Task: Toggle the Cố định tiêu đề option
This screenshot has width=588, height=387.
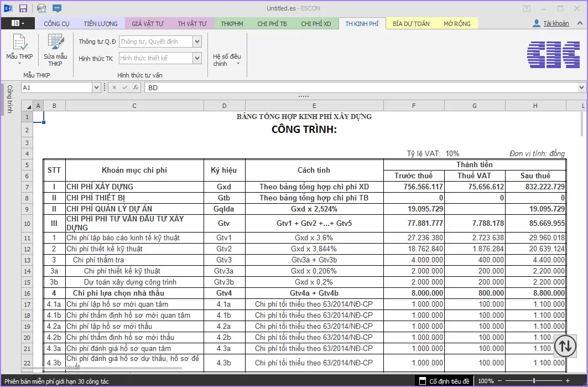Action: point(423,381)
